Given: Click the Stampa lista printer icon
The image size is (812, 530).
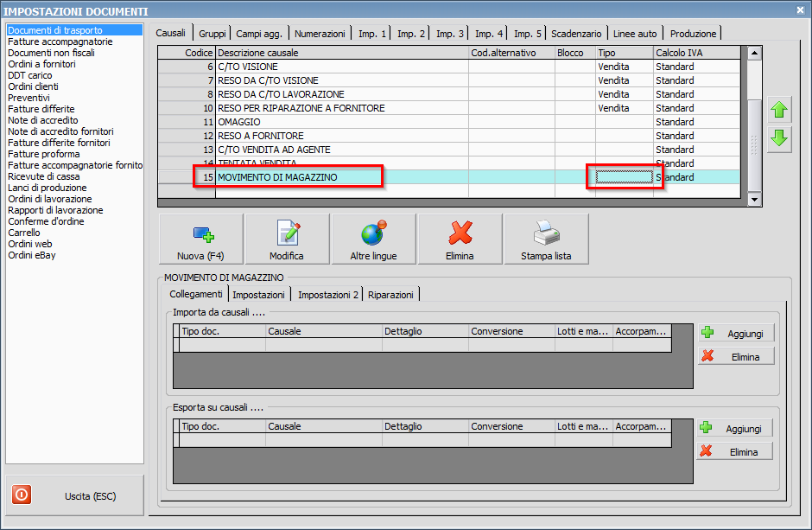Looking at the screenshot, I should (546, 233).
